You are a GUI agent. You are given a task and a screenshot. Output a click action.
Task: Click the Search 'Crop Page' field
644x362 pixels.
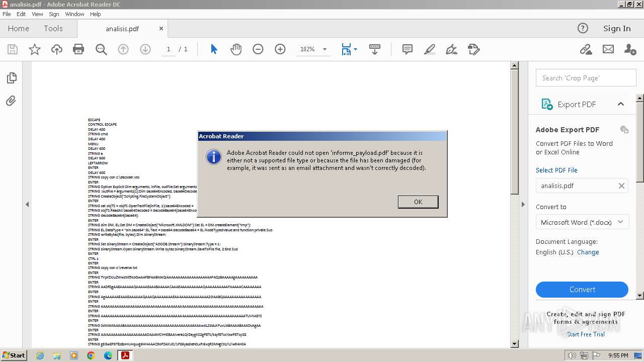pos(586,78)
